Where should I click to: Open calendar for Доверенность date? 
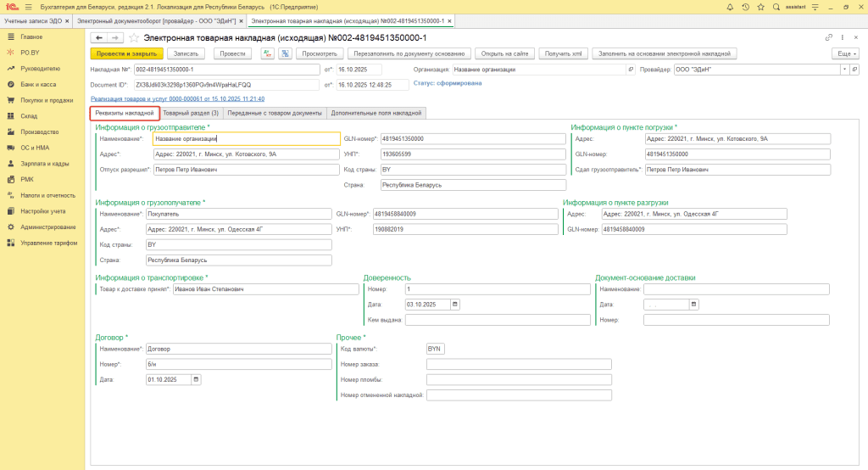pyautogui.click(x=455, y=305)
